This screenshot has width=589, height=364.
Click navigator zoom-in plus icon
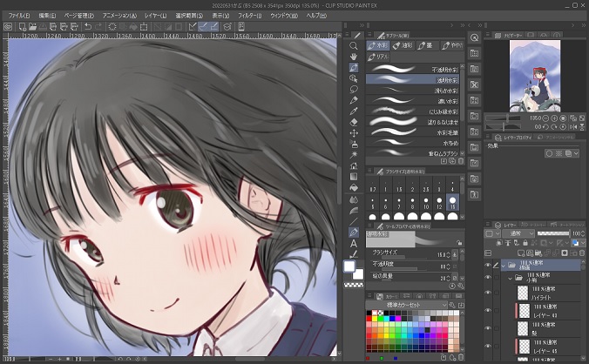[554, 118]
